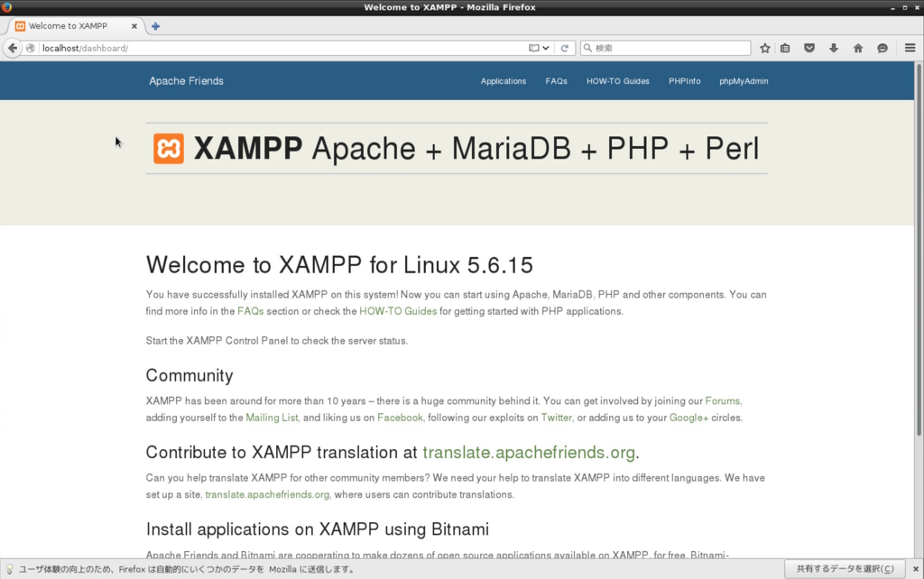Screen dimensions: 924x579
Task: Open the Facebook link
Action: [x=400, y=418]
